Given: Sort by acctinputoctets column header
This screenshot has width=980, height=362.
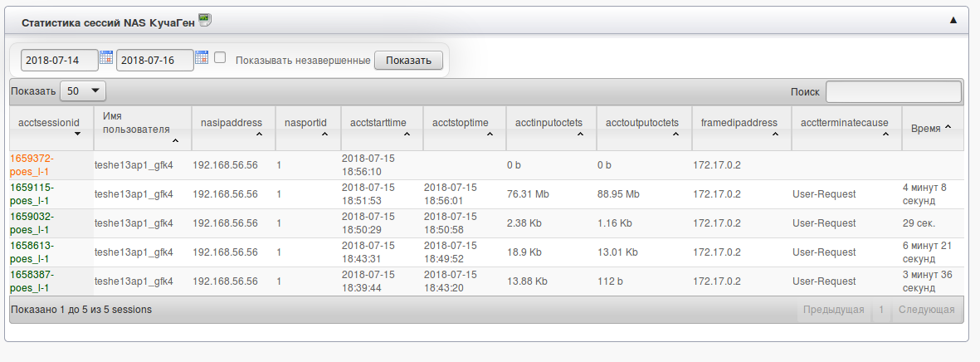Looking at the screenshot, I should pyautogui.click(x=550, y=128).
